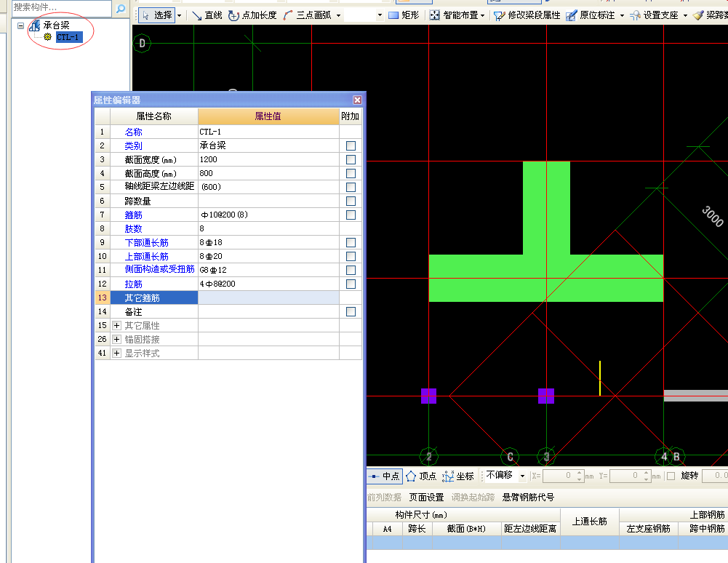This screenshot has width=728, height=563.
Task: Increase the X offset with up stepper
Action: click(579, 473)
